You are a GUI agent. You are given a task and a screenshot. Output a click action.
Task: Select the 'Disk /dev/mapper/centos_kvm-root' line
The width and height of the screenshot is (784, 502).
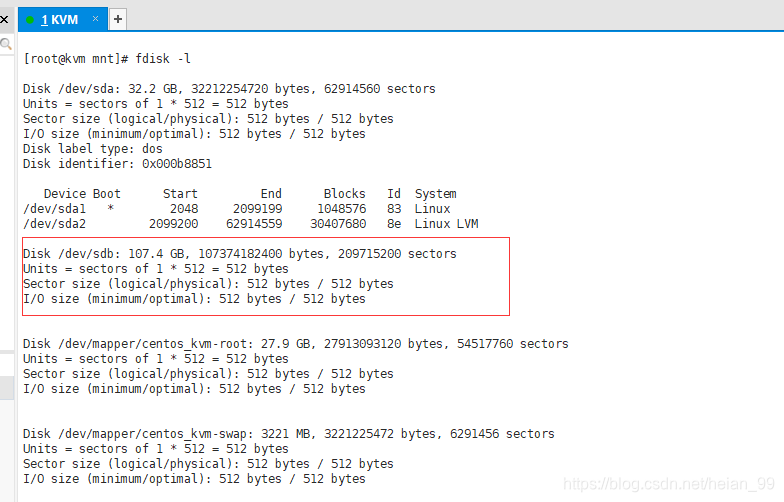click(296, 344)
